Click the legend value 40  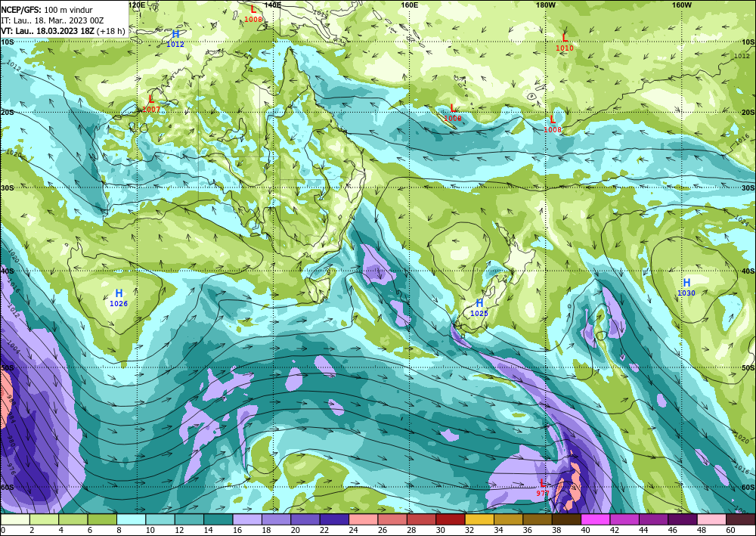585,531
